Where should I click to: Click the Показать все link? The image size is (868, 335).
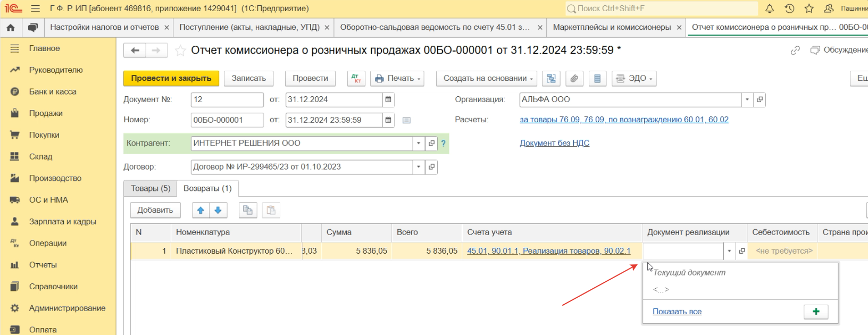point(677,312)
